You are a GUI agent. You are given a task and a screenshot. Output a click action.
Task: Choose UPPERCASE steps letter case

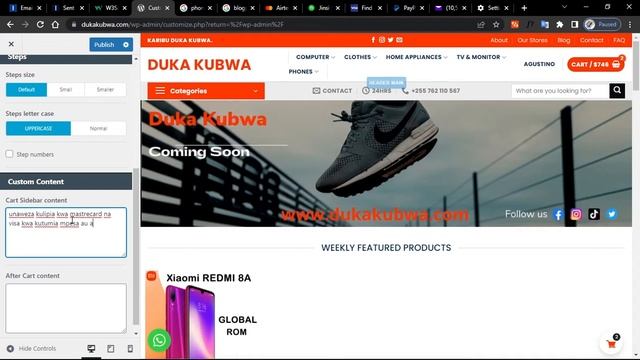[38, 129]
